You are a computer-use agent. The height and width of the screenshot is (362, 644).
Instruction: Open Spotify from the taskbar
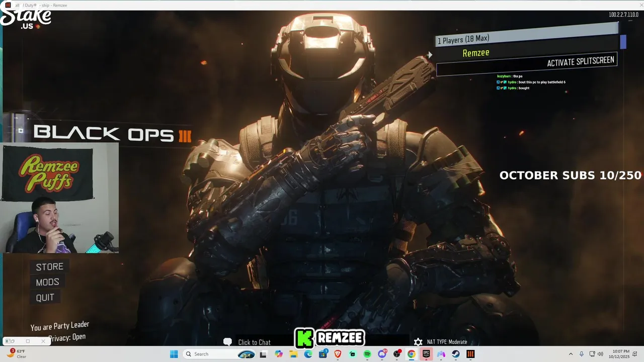pyautogui.click(x=367, y=354)
